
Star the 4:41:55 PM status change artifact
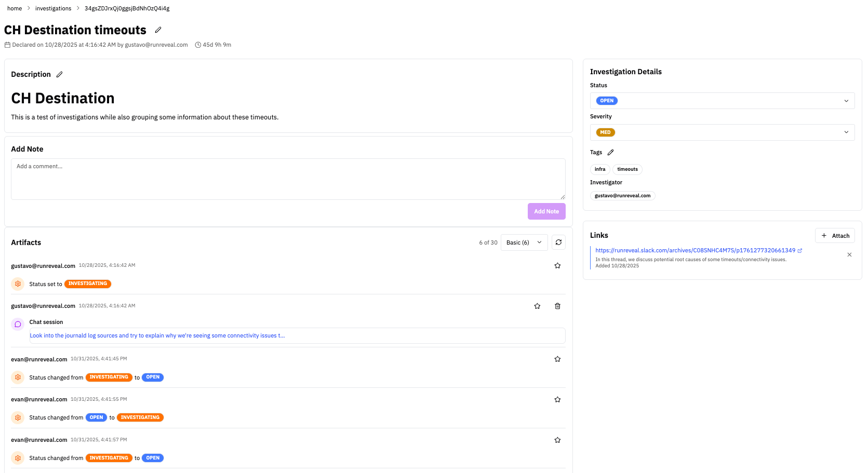[557, 400]
